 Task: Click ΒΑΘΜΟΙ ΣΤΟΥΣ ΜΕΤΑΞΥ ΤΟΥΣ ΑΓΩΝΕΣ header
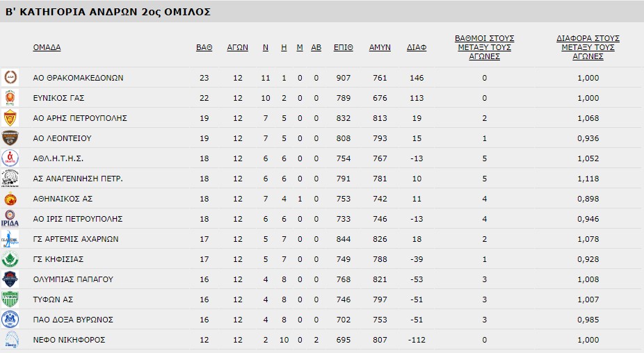[484, 47]
